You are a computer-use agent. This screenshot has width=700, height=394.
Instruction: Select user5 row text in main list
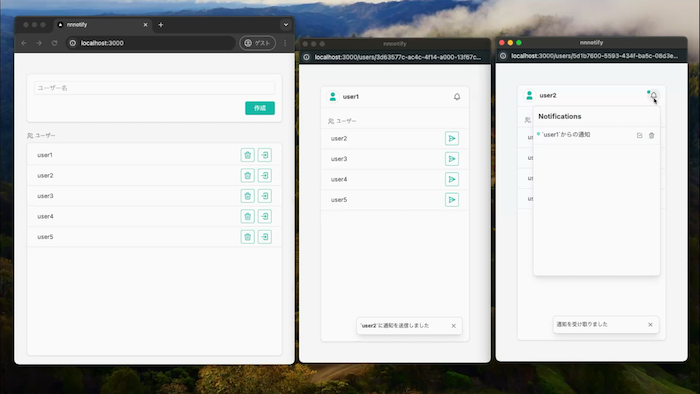tap(45, 237)
